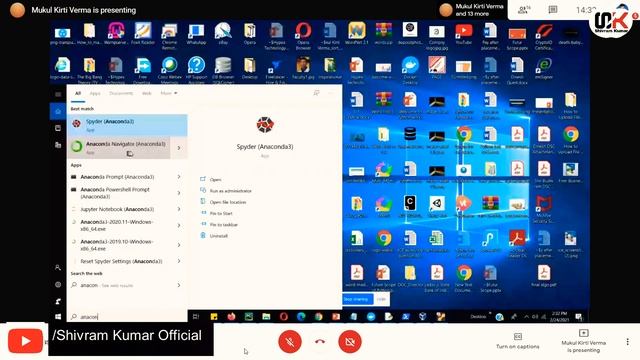
Task: Open taskbar clock showing 2:32 PM
Action: [560, 316]
